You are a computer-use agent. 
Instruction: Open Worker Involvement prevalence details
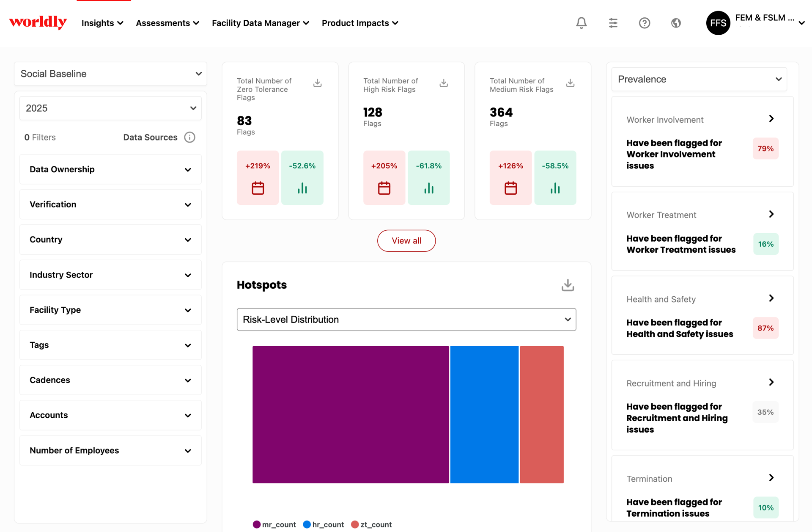pos(771,119)
